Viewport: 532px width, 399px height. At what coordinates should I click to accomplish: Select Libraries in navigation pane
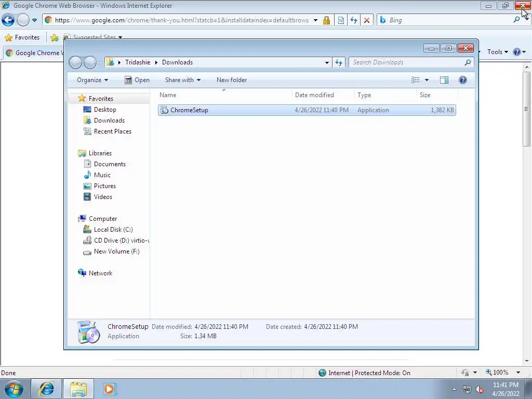(x=100, y=153)
